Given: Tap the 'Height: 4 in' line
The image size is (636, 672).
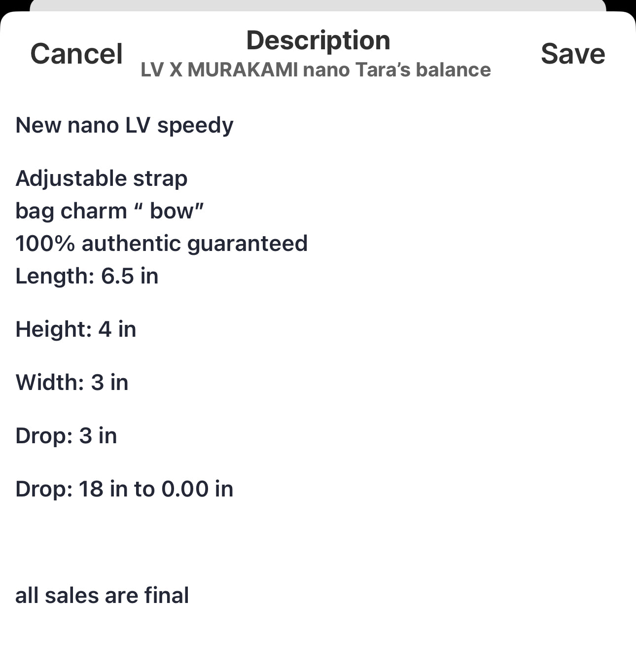Looking at the screenshot, I should pyautogui.click(x=76, y=329).
